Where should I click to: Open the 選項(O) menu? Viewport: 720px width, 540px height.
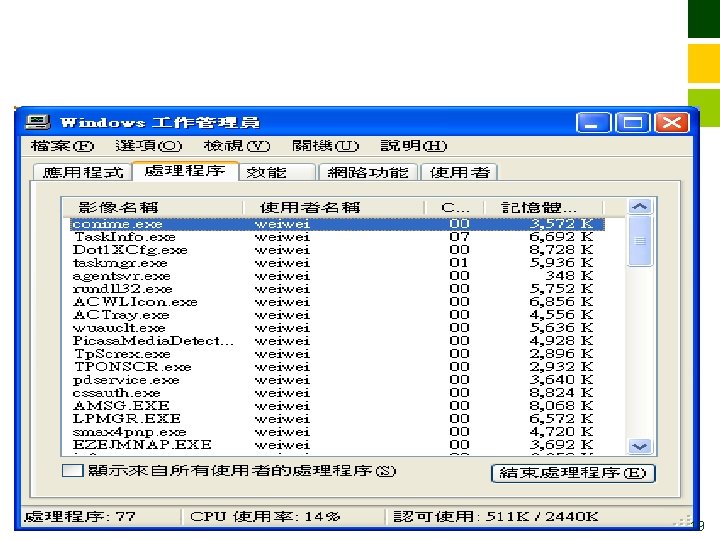149,146
